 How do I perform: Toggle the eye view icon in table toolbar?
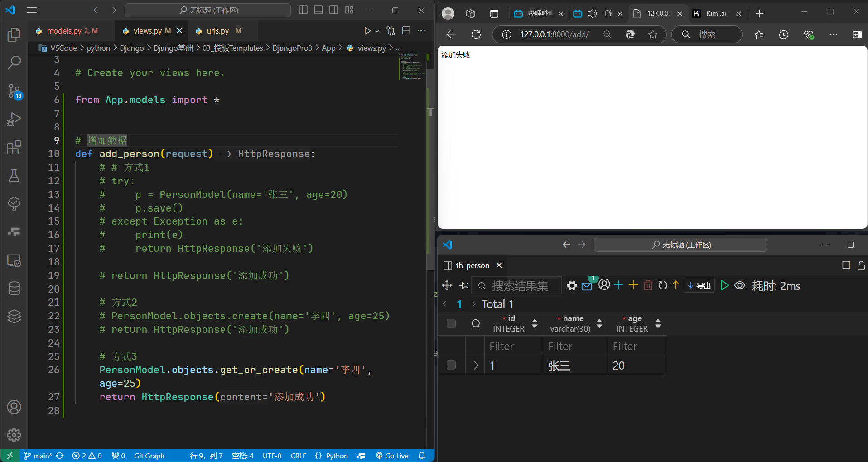(739, 285)
